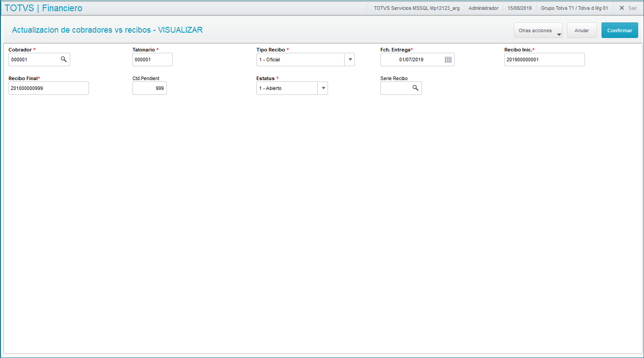Select the '1 - Oficial' combo box value
The image size is (644, 358).
[301, 60]
